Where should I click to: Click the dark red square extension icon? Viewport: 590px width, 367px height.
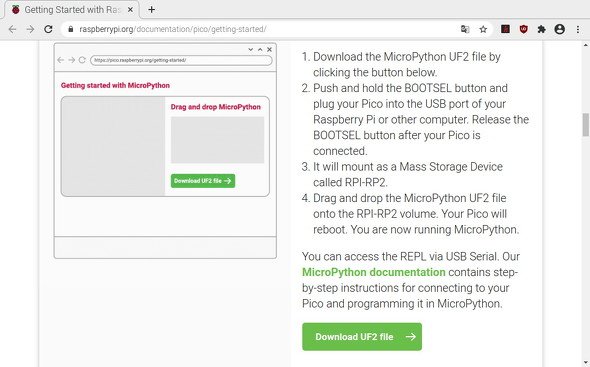[505, 29]
